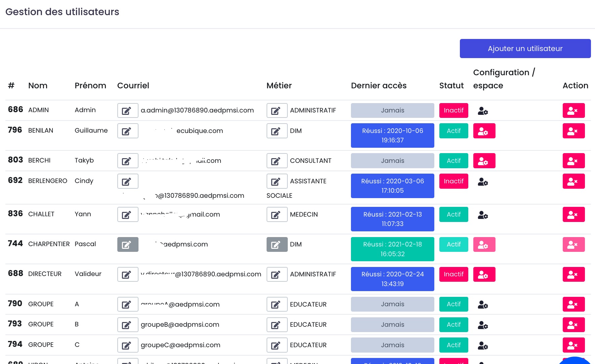Edit EDUCATEUR métier of GROUPE A
595x364 pixels.
tap(277, 304)
